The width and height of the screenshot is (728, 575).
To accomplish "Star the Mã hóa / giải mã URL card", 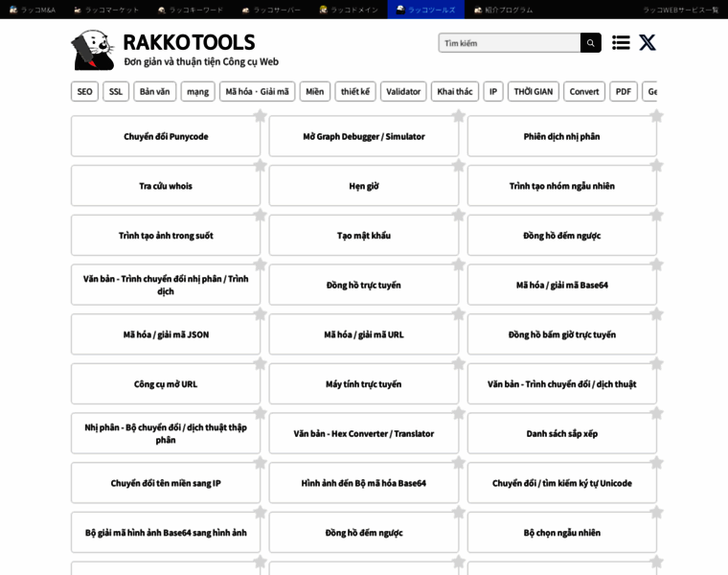I will click(458, 314).
